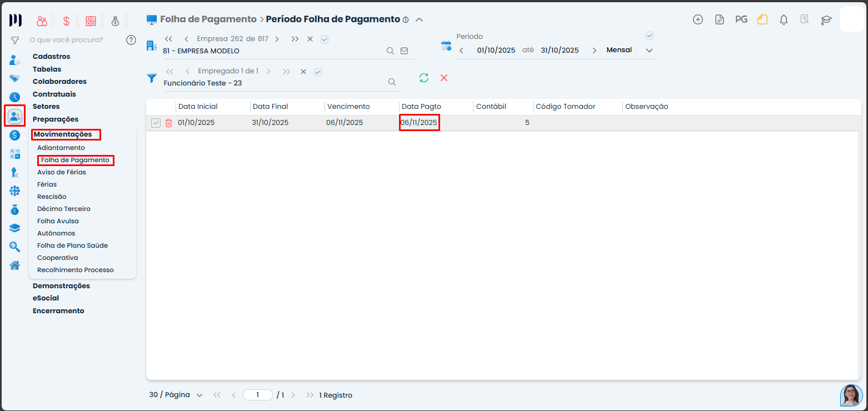Click the page number input in pagination
Screen dimensions: 868x411
click(258, 395)
